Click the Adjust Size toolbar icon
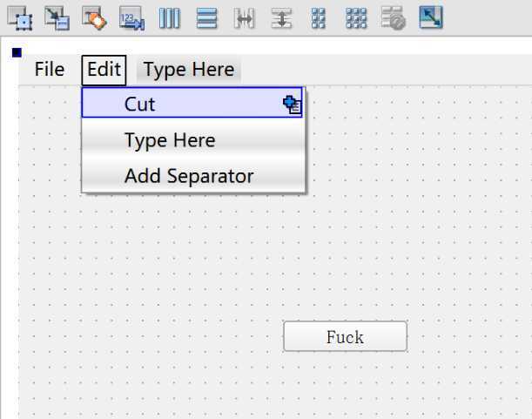532x419 pixels. click(x=431, y=18)
